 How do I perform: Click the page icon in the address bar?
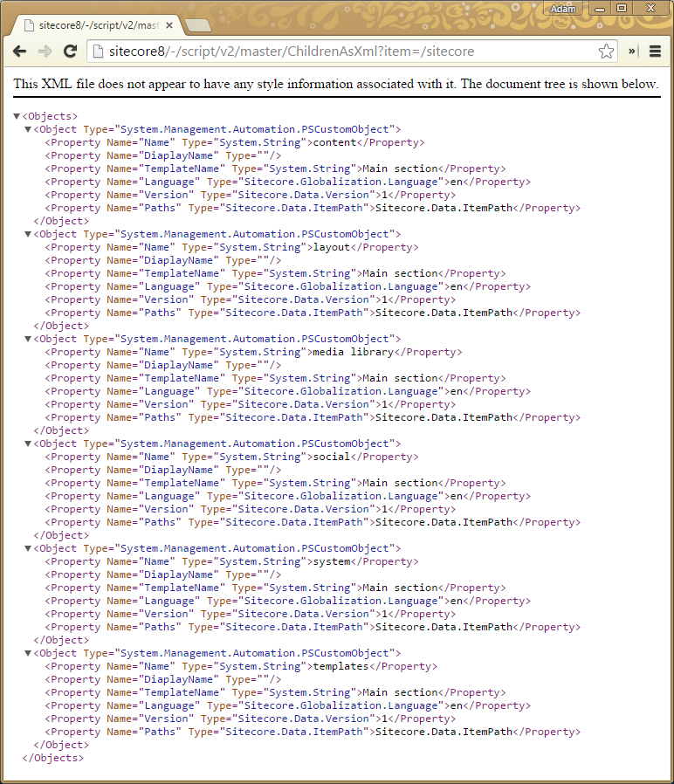click(99, 52)
